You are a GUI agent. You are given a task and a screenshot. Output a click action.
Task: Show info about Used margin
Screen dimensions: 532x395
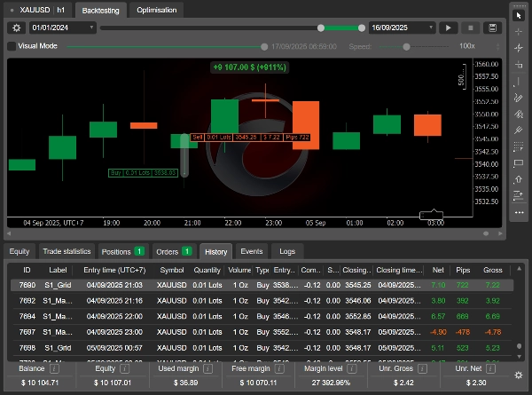pyautogui.click(x=207, y=368)
